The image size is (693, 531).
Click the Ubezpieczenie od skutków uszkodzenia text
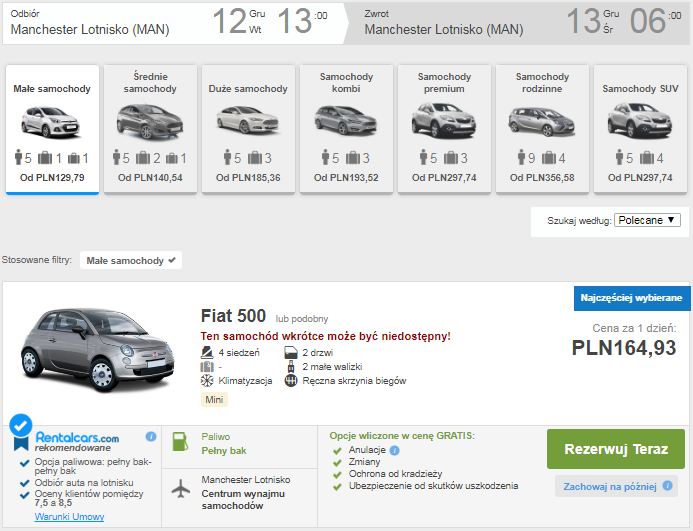[434, 486]
